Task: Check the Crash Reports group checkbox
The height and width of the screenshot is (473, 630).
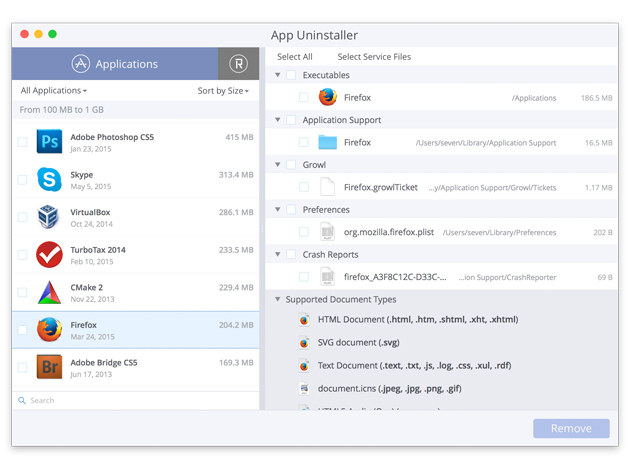Action: coord(291,254)
